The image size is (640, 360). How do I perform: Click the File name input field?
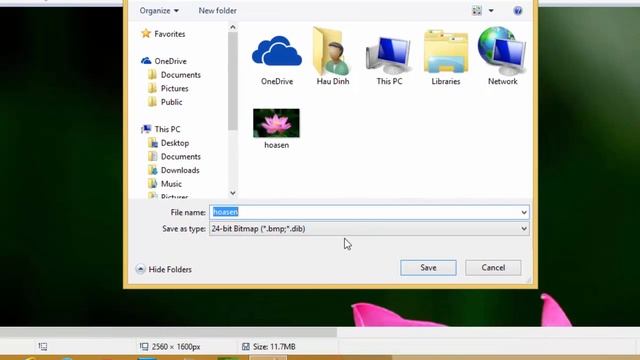click(369, 212)
